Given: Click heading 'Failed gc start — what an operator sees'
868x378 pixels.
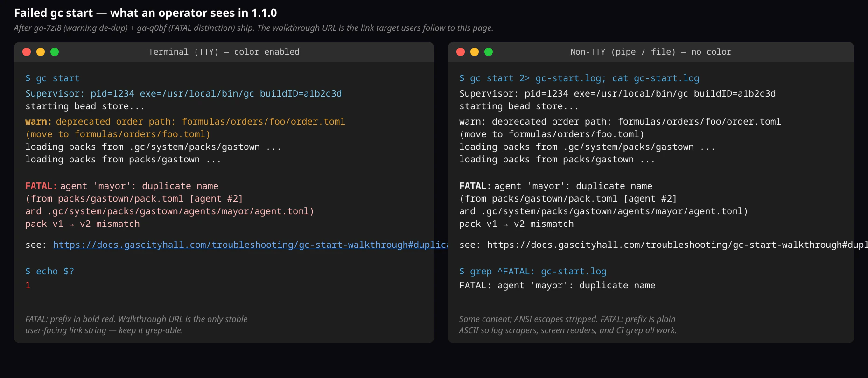Looking at the screenshot, I should point(146,13).
